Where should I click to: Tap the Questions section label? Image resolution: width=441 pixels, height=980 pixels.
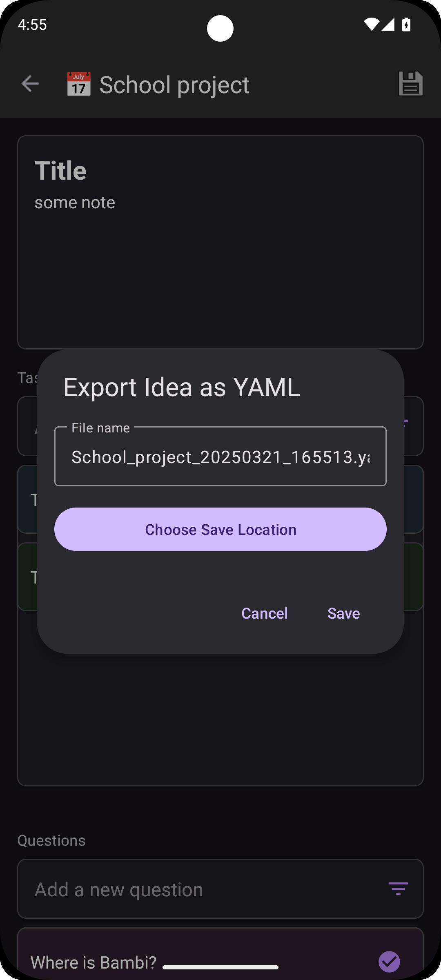tap(51, 840)
